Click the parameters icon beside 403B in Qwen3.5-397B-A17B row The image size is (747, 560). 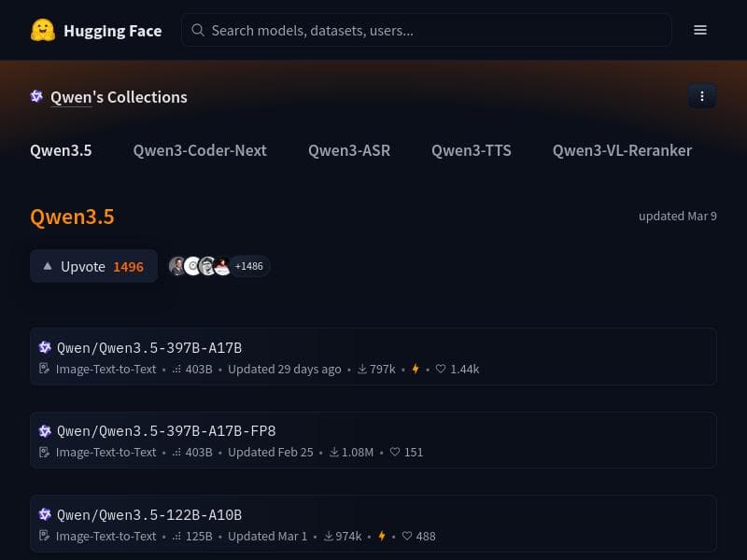[x=176, y=369]
